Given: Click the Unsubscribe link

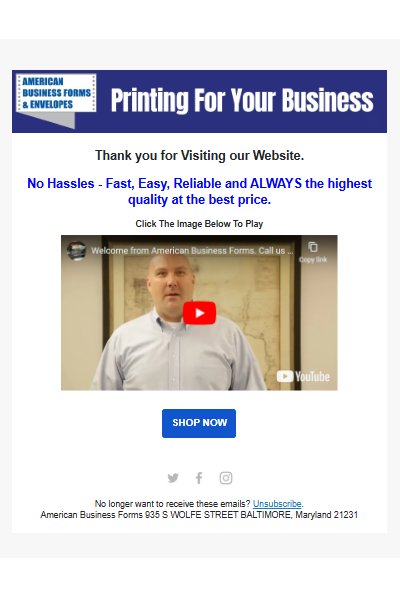Looking at the screenshot, I should [x=277, y=504].
